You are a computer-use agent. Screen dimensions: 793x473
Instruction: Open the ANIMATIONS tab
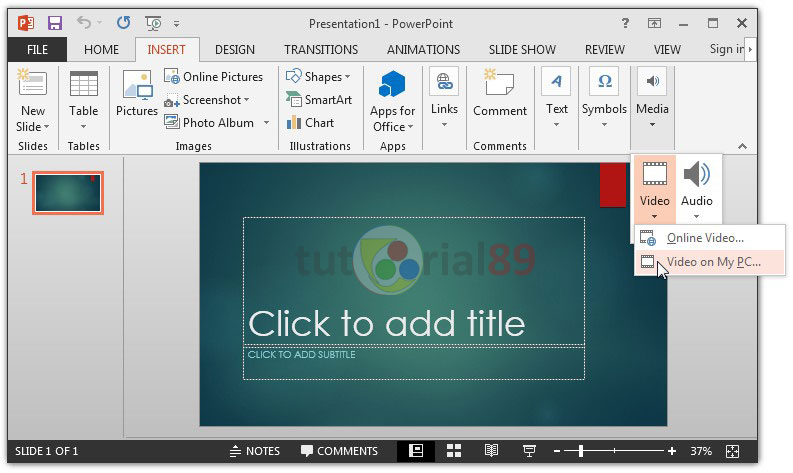(423, 50)
